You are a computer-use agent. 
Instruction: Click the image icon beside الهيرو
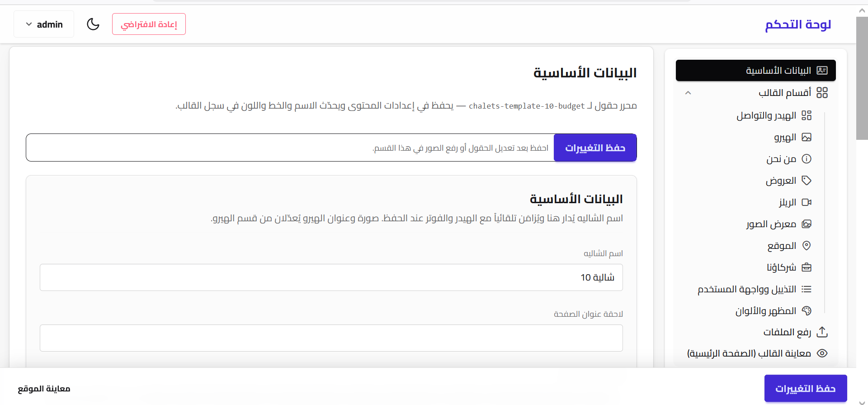pos(807,137)
